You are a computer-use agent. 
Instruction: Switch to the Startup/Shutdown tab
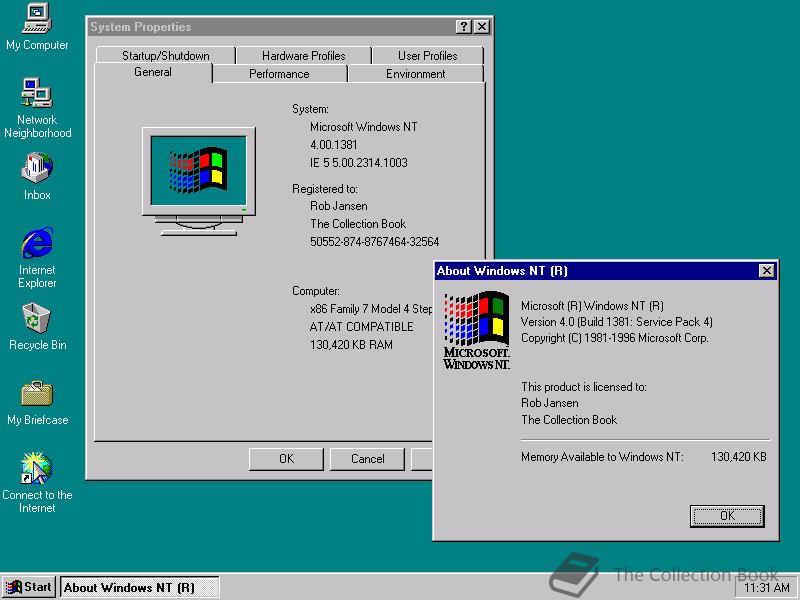click(165, 56)
